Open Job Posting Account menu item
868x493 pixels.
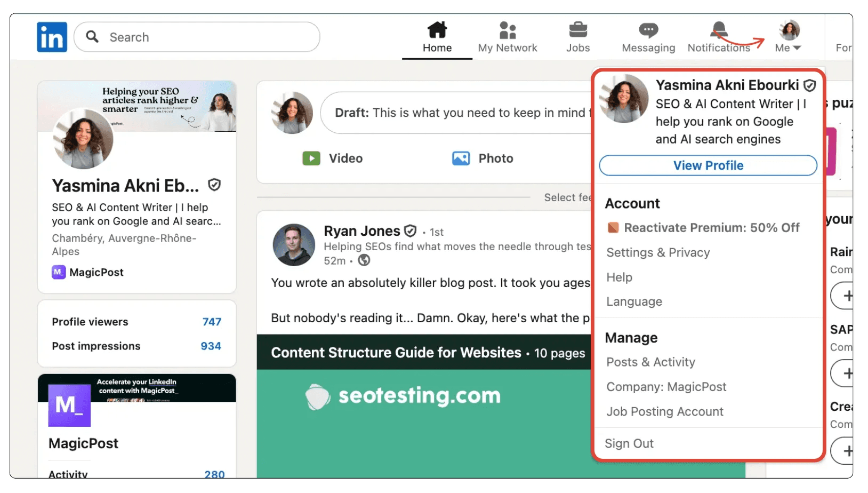click(665, 411)
